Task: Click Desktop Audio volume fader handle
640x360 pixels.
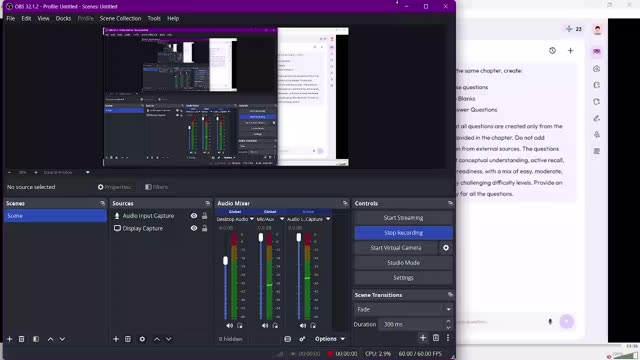Action: point(225,260)
